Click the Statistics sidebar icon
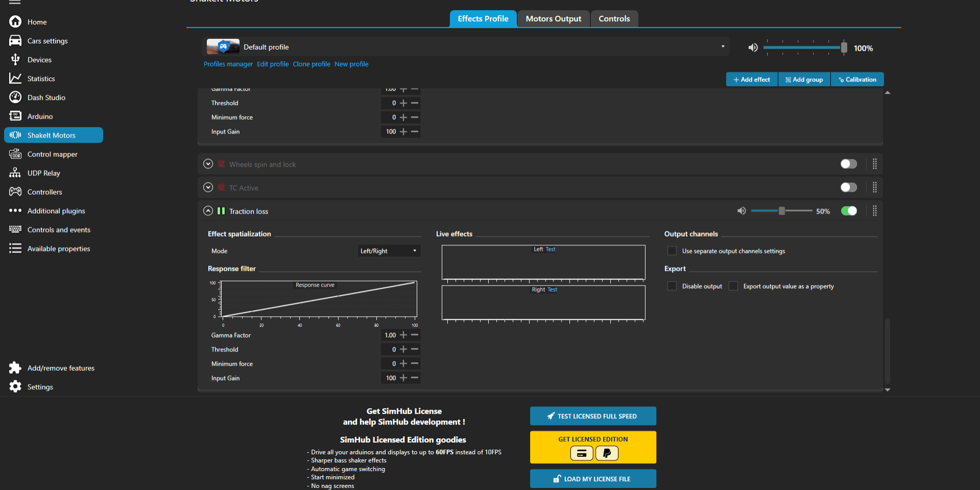 (x=15, y=78)
